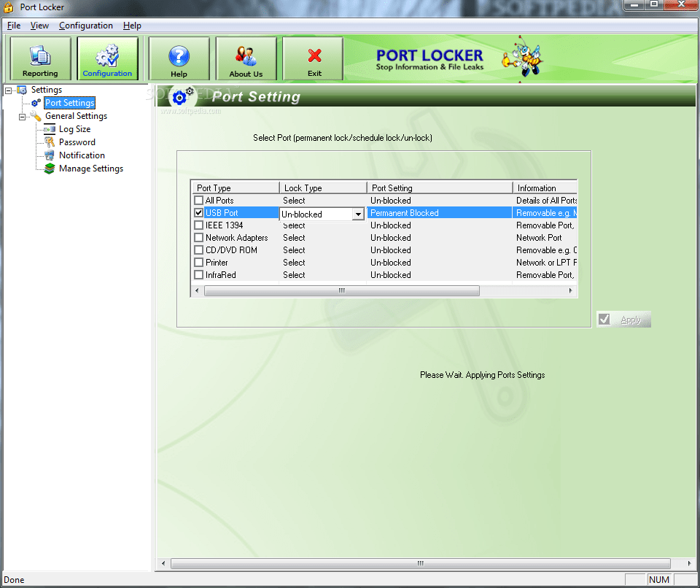700x588 pixels.
Task: Click the Apply button
Action: coord(623,320)
